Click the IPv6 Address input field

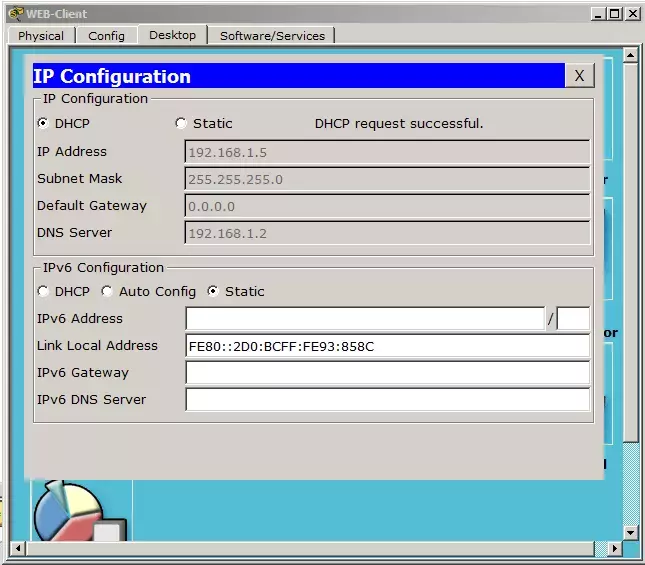click(365, 319)
